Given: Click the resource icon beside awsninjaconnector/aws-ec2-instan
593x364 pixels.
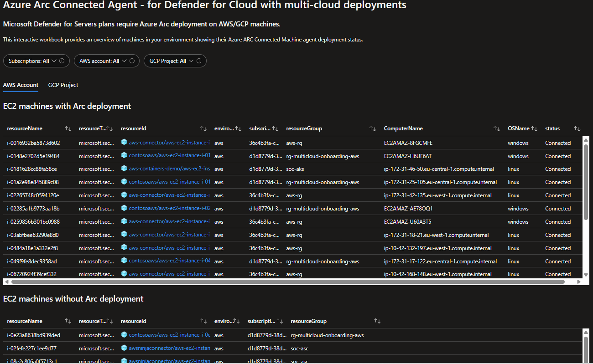Looking at the screenshot, I should [x=124, y=348].
